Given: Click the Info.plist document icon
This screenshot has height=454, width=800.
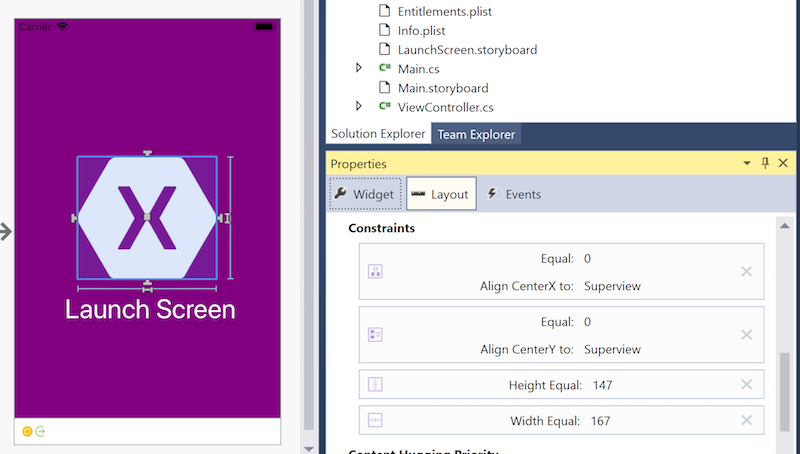Looking at the screenshot, I should [384, 30].
